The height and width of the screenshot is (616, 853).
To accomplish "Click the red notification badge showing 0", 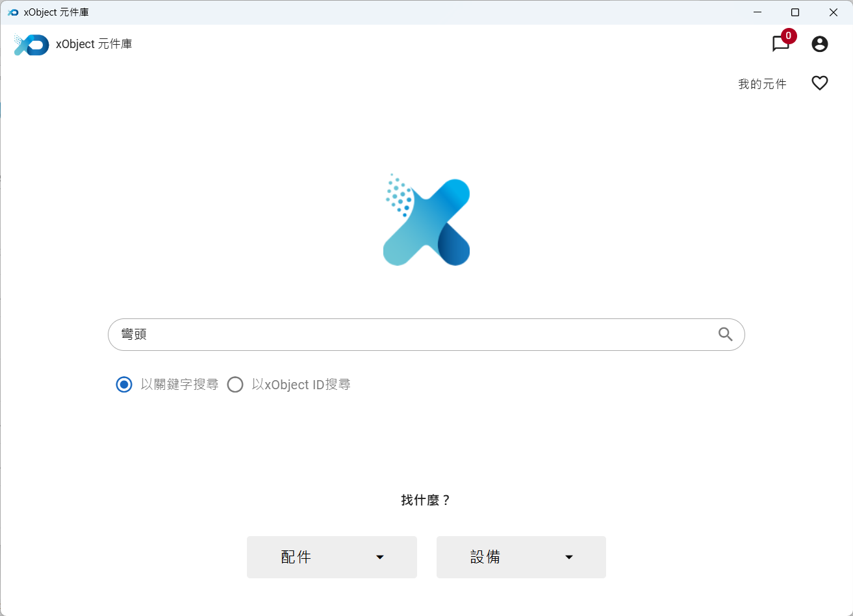I will click(789, 36).
